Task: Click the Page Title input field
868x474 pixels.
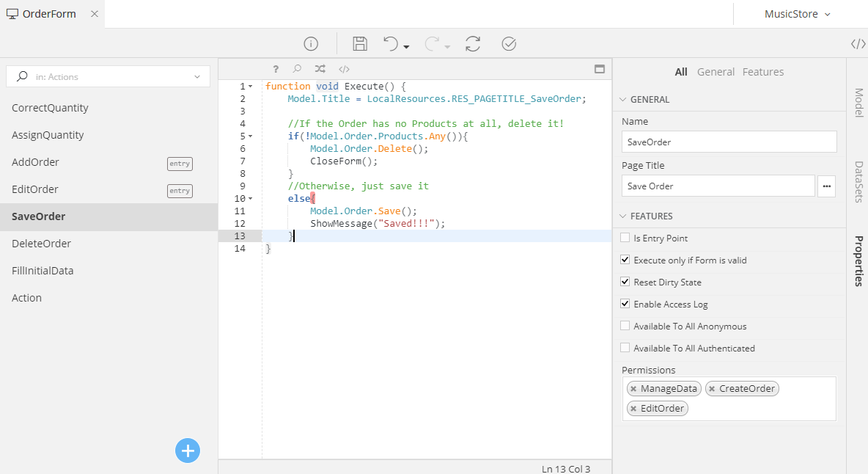Action: coord(718,186)
